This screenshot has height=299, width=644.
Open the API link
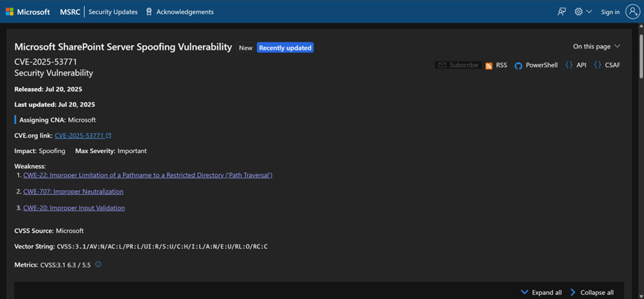pyautogui.click(x=581, y=65)
